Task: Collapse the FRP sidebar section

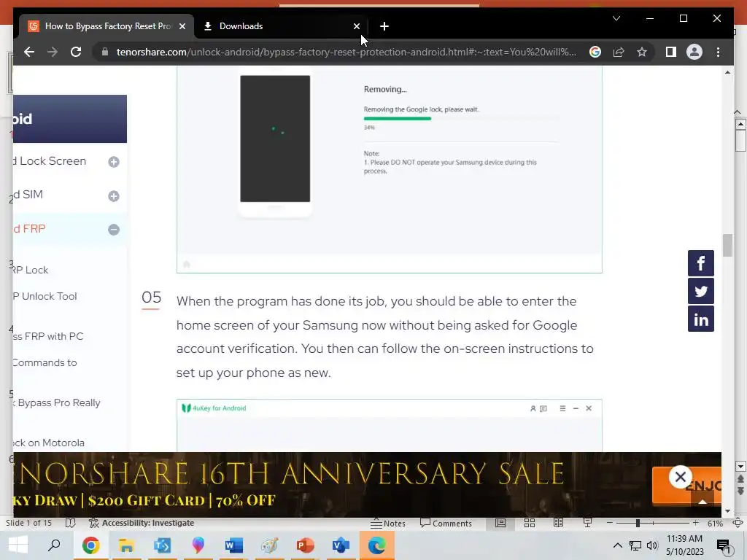Action: pos(113,230)
